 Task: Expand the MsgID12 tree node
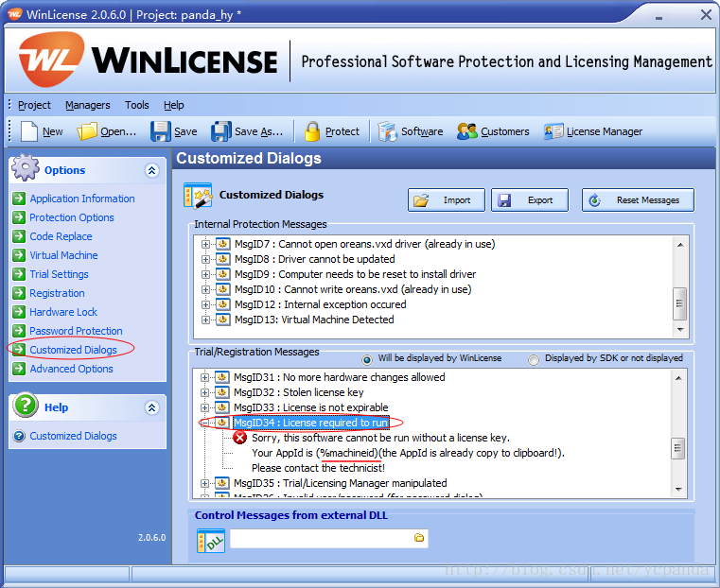point(205,304)
